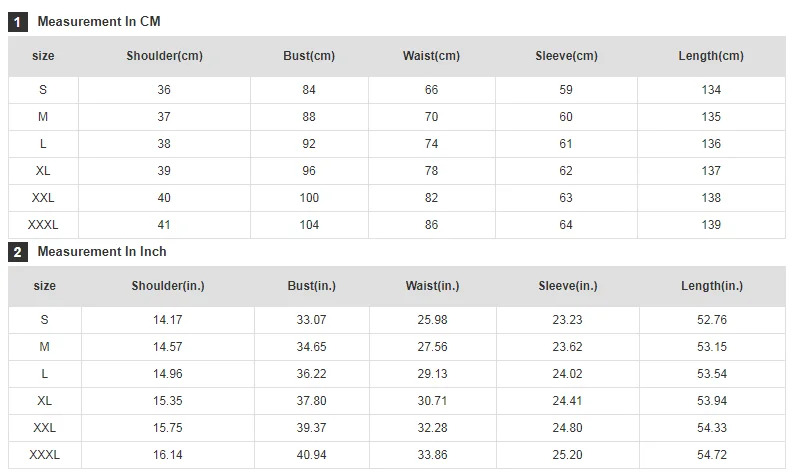The height and width of the screenshot is (472, 788).
Task: Click the waist value 74 for size L
Action: coord(431,144)
